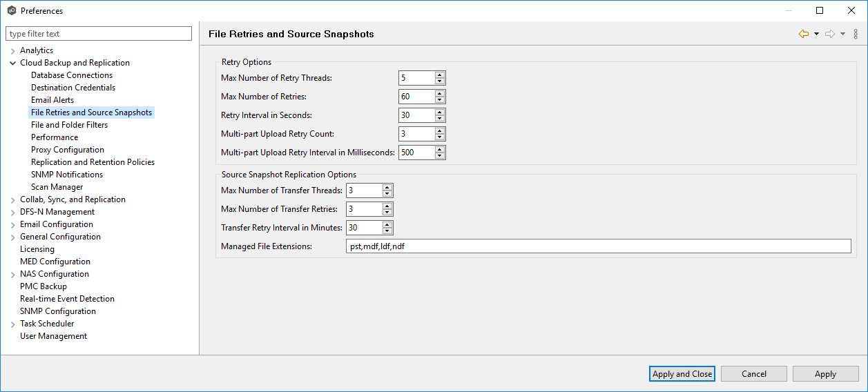Select Proxy Configuration in the tree
The width and height of the screenshot is (868, 392).
(x=68, y=150)
